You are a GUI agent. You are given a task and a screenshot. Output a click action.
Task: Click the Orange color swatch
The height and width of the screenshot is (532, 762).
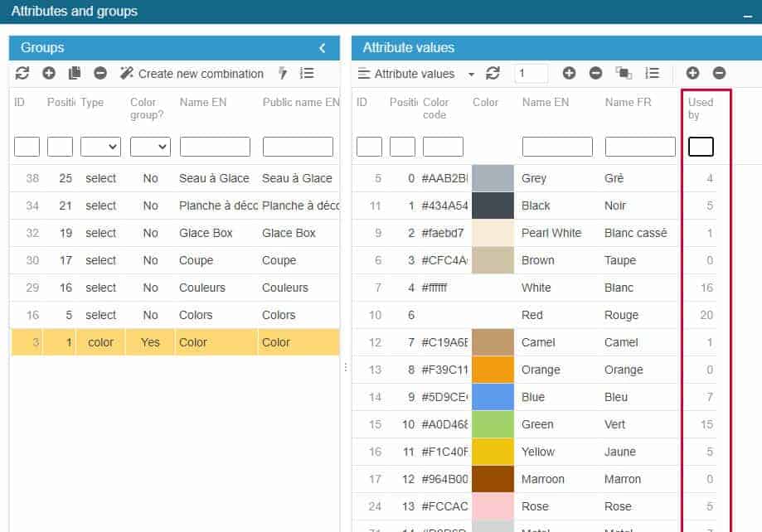[493, 370]
